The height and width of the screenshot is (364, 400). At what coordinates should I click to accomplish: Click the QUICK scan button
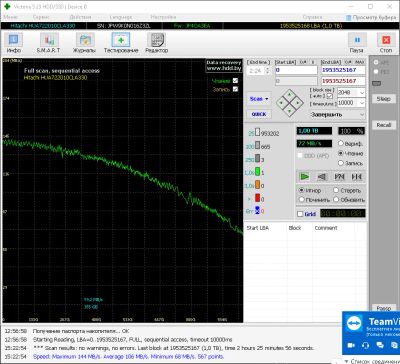point(259,114)
